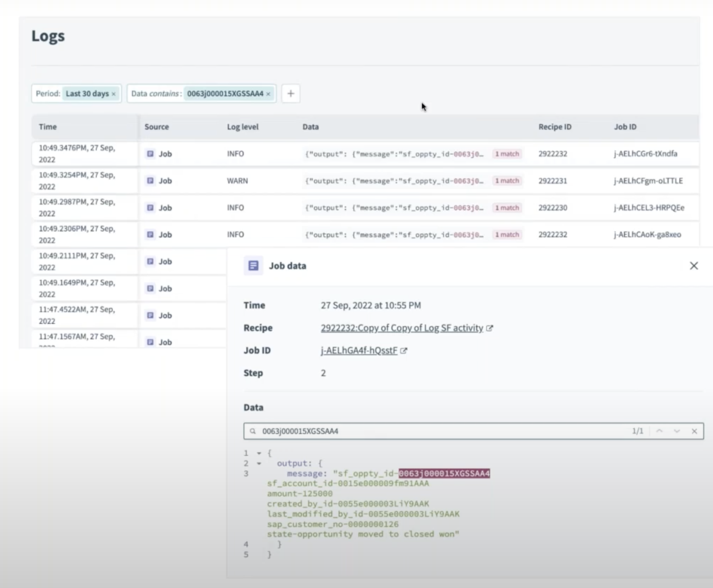Click the Job data panel header icon
This screenshot has width=713, height=588.
pyautogui.click(x=253, y=265)
